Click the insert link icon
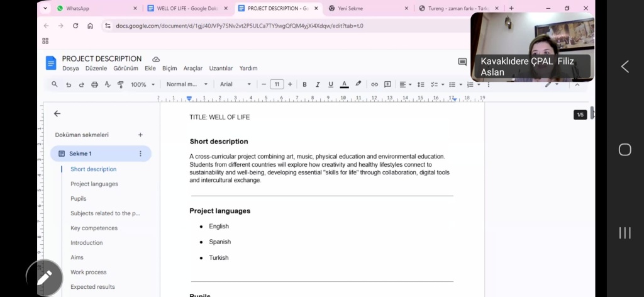The height and width of the screenshot is (297, 644). point(374,84)
